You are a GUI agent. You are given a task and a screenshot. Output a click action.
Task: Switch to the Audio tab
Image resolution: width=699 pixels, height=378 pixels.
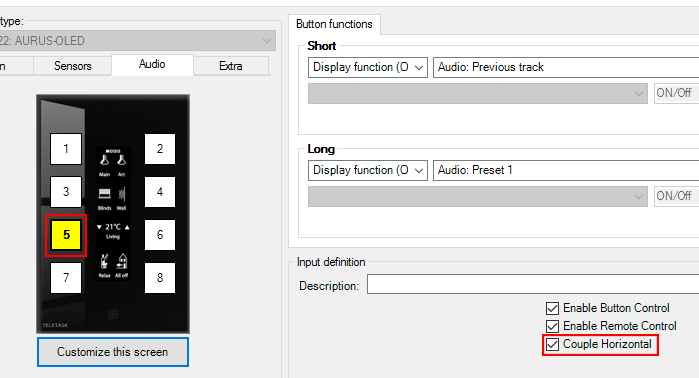(152, 65)
